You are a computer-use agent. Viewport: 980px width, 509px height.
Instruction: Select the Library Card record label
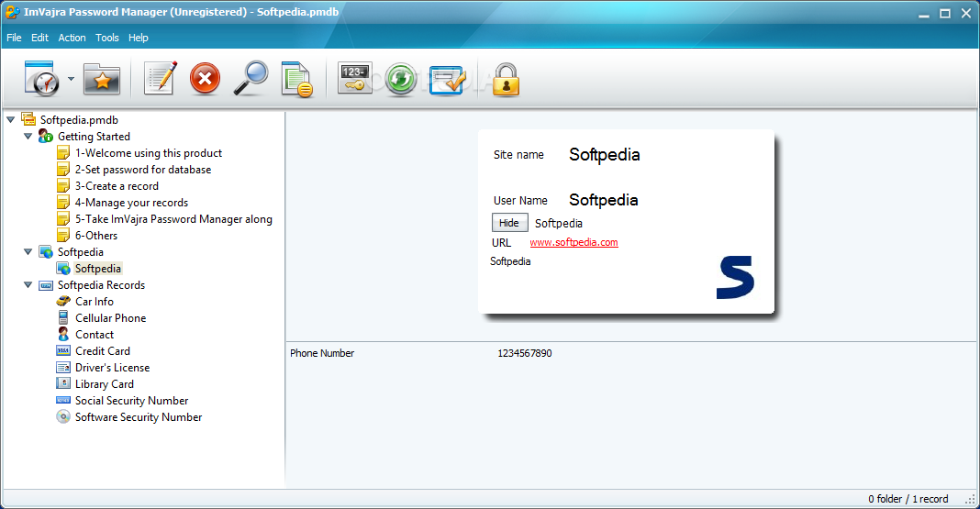pos(105,384)
